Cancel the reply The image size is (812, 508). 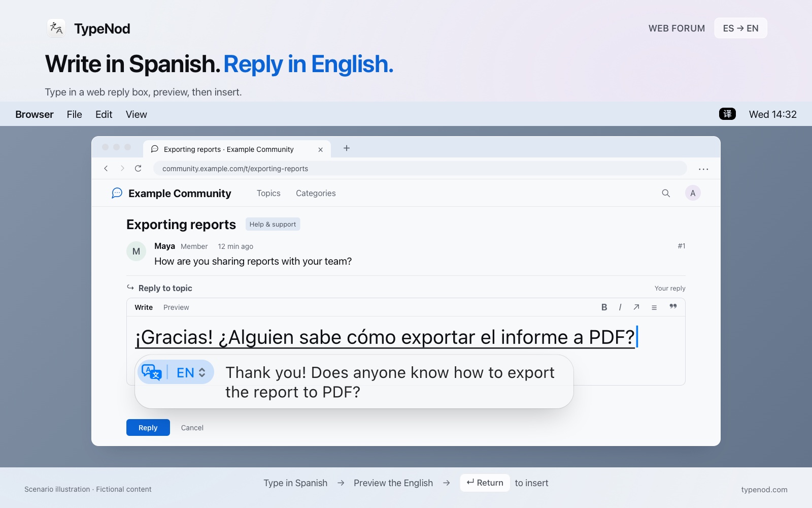192,428
